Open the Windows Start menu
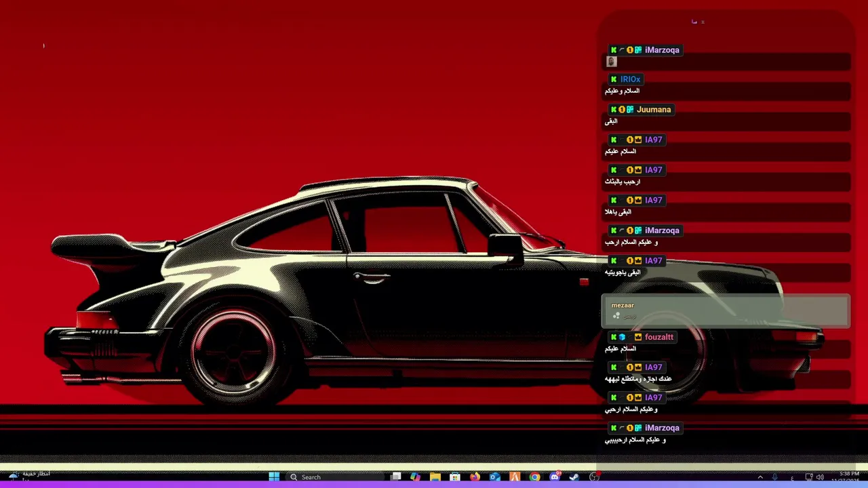Viewport: 868px width, 488px height. tap(274, 477)
